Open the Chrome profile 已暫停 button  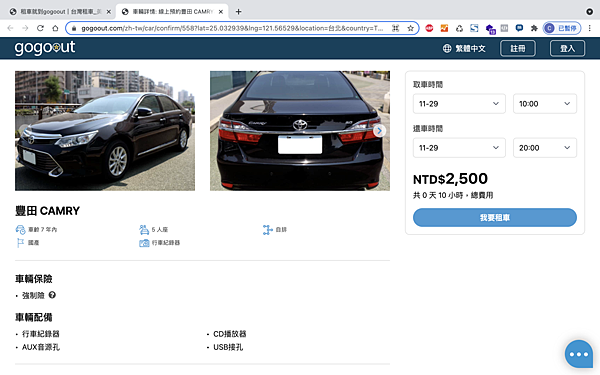point(562,28)
